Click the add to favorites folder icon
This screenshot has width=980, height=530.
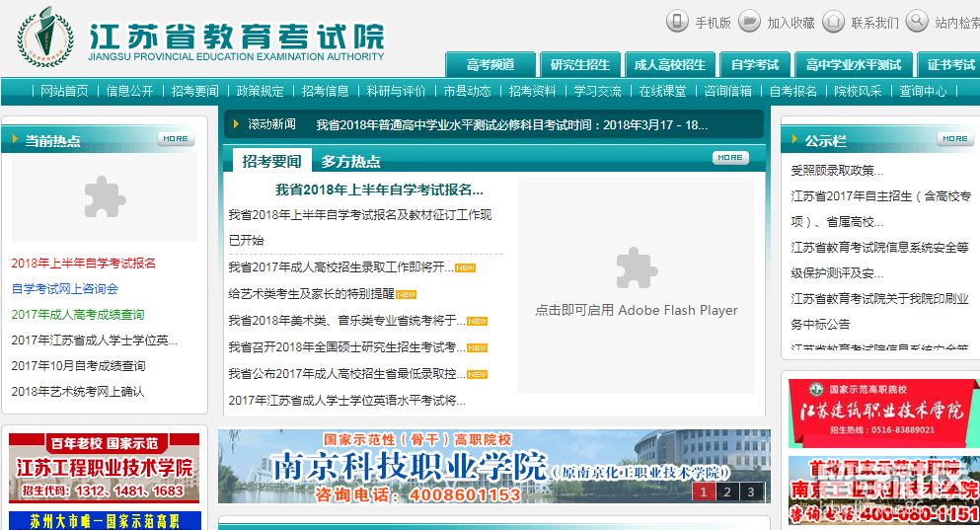coord(750,22)
